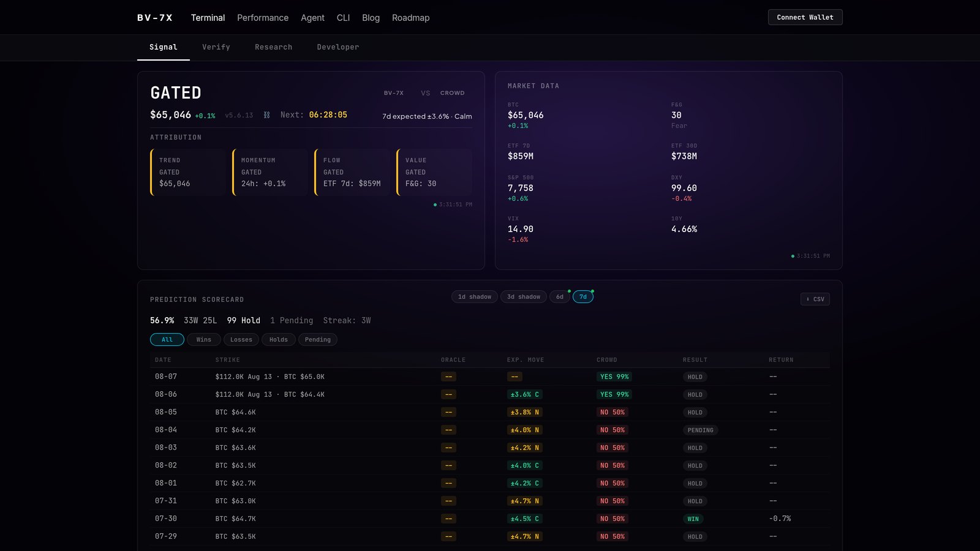Screen dimensions: 980x551
Task: Select the 7d horizon pill
Action: point(583,297)
